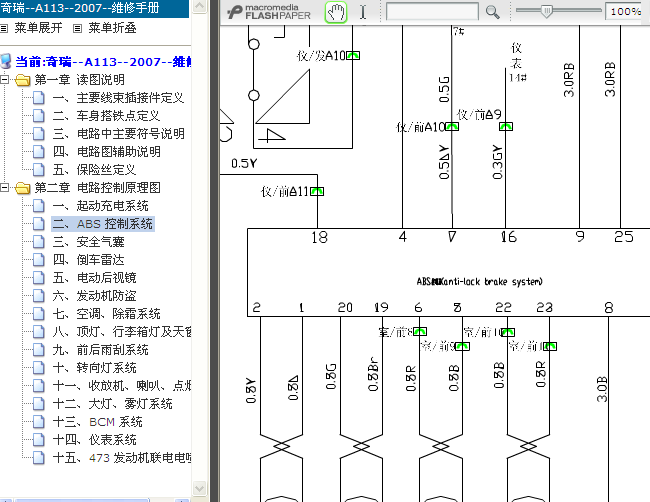The image size is (650, 502).
Task: Click the magnifier search icon in toolbar
Action: click(x=492, y=12)
